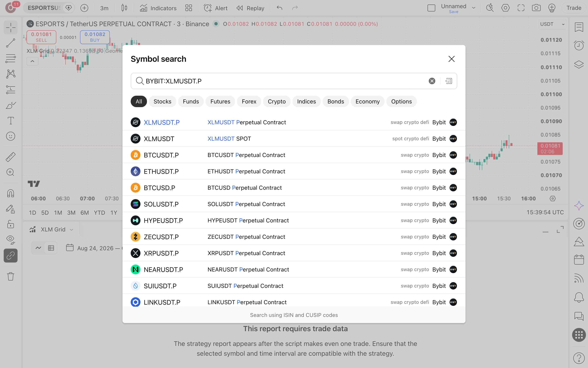Image resolution: width=588 pixels, height=368 pixels.
Task: Select the trend line drawing tool
Action: point(10,43)
